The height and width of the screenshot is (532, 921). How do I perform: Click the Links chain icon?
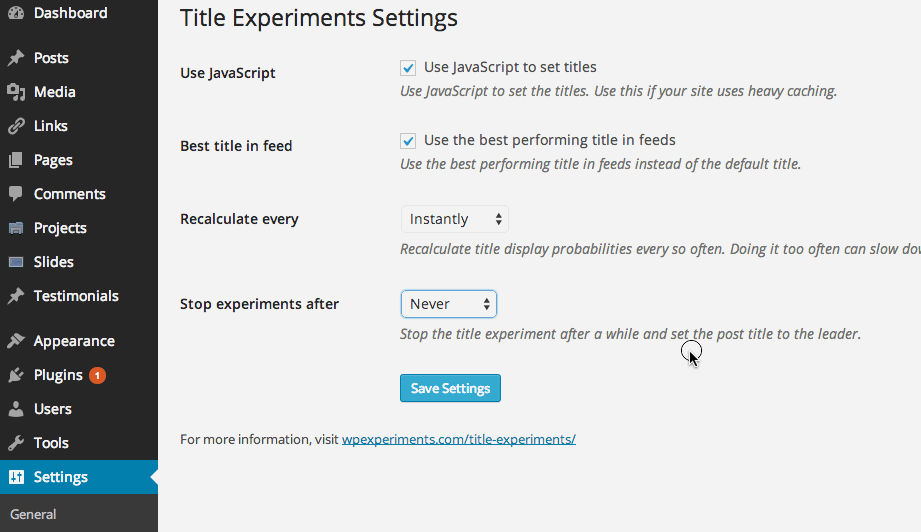(x=16, y=126)
